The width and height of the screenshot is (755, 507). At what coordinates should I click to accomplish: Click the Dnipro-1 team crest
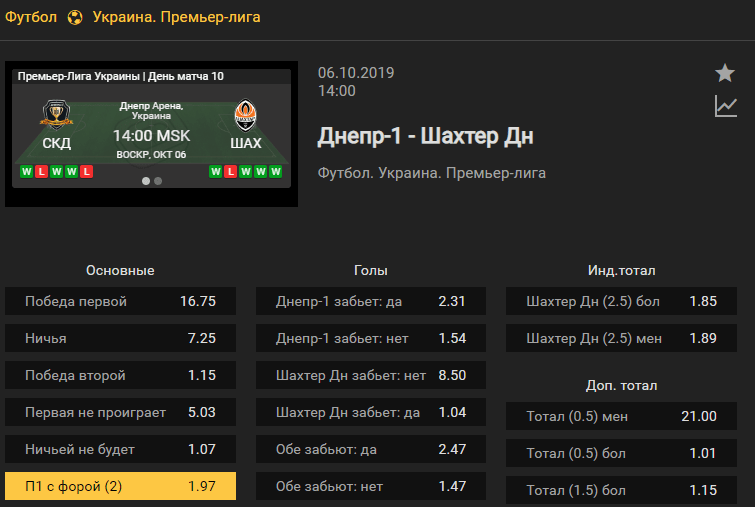[x=56, y=115]
